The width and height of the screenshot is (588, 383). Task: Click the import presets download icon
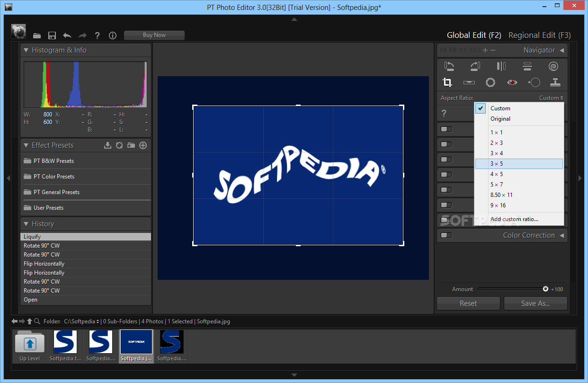(x=107, y=145)
